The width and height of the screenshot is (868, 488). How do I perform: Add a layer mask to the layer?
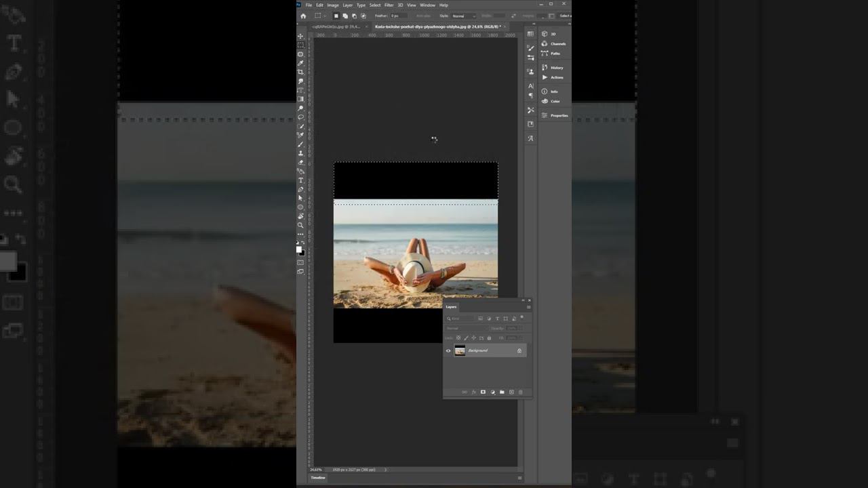[x=483, y=392]
